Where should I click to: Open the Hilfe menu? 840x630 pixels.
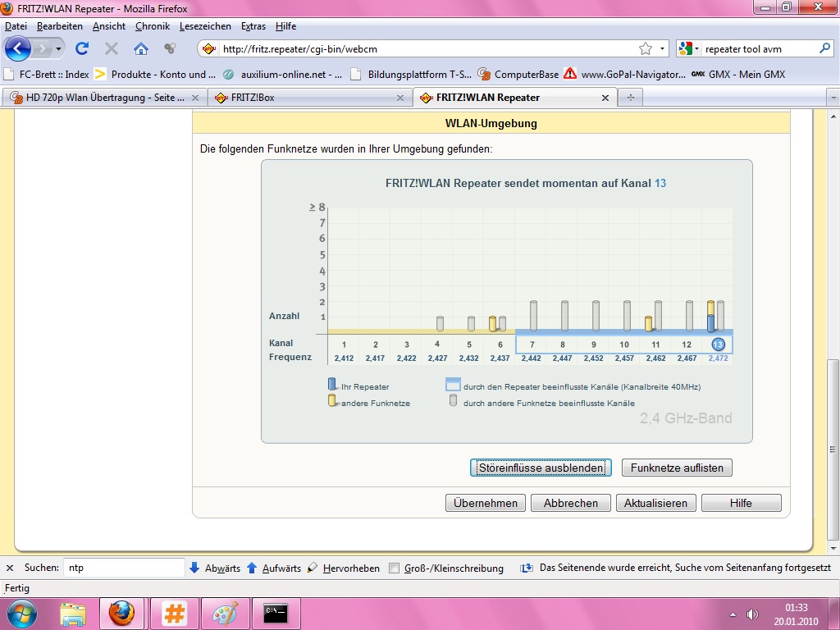tap(285, 25)
